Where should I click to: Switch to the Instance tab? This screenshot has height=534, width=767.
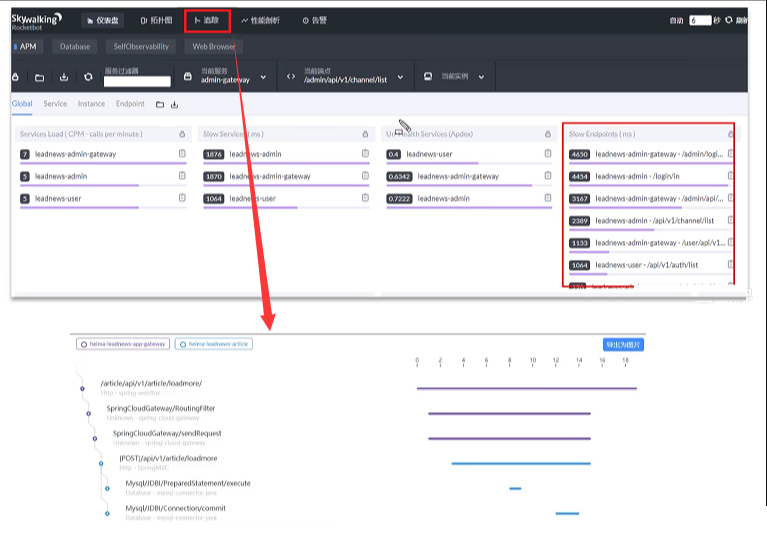pos(91,104)
